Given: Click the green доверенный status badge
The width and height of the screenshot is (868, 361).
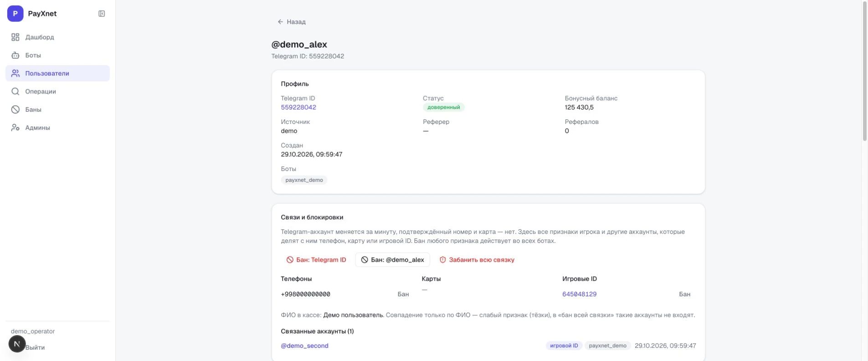Looking at the screenshot, I should (443, 108).
